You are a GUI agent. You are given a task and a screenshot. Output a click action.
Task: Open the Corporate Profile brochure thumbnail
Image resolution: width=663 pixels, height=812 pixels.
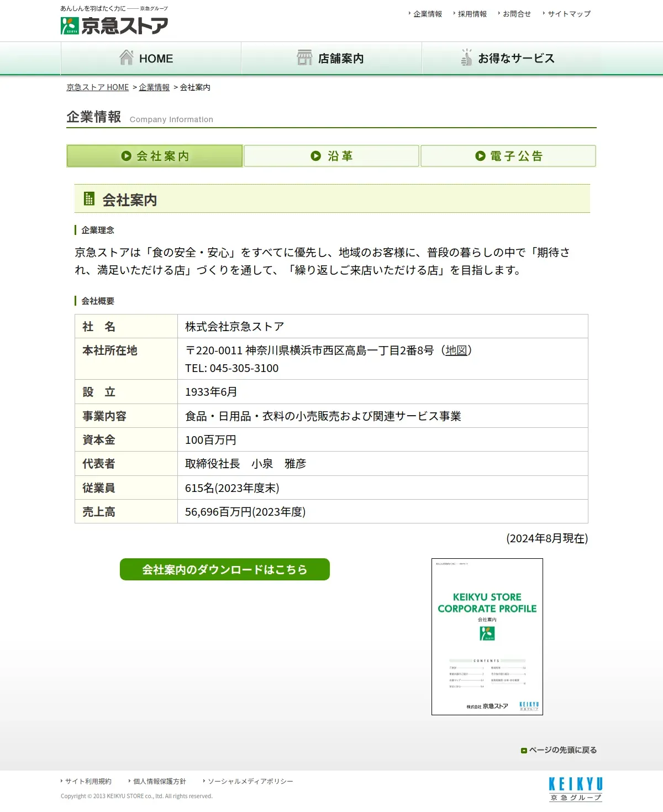pos(487,637)
